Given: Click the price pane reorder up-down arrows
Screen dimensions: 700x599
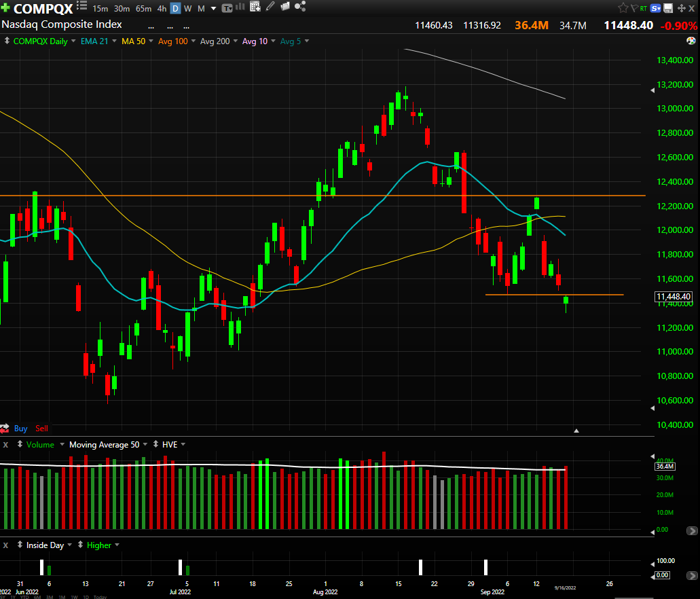Looking at the screenshot, I should tap(7, 41).
